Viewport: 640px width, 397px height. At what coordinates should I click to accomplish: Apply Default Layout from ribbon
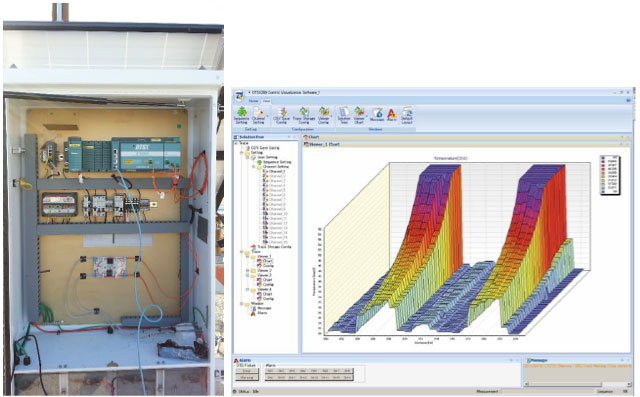(407, 115)
